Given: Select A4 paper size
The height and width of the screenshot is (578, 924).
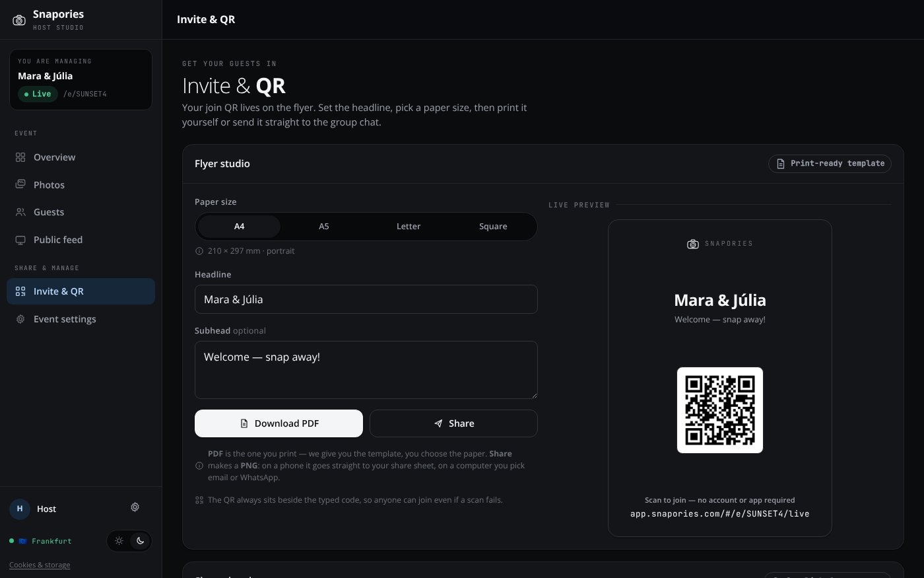Looking at the screenshot, I should pos(239,227).
